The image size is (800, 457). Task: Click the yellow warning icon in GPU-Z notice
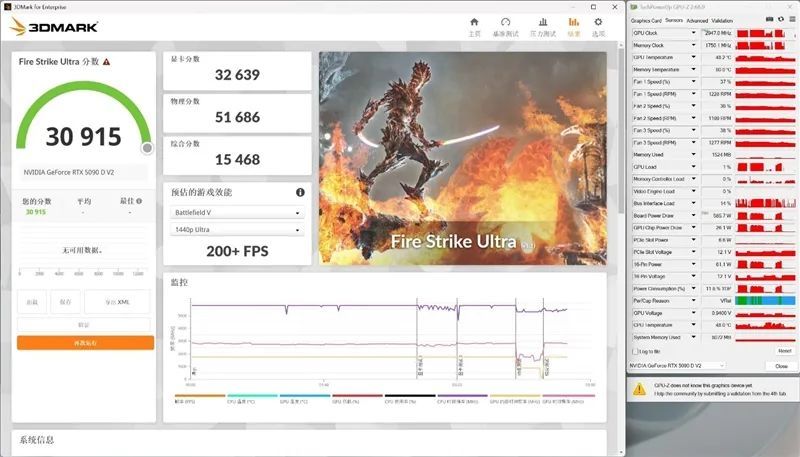pyautogui.click(x=639, y=390)
